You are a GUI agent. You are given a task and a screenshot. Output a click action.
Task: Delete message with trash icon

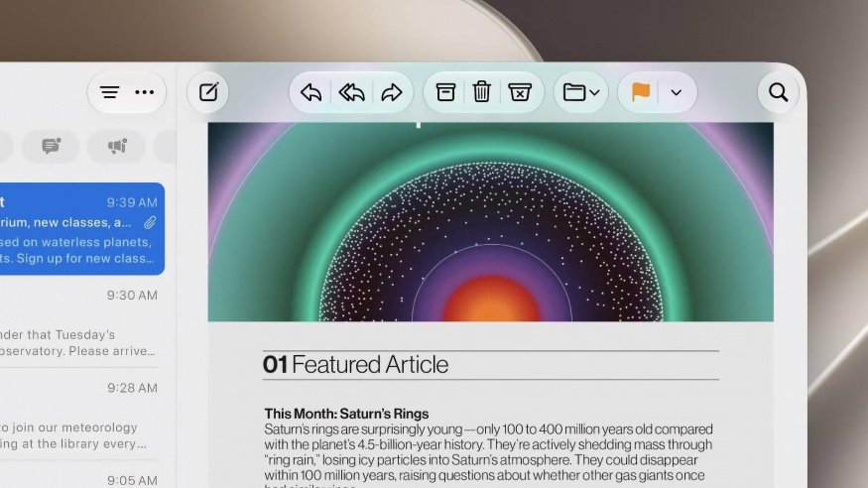point(481,92)
